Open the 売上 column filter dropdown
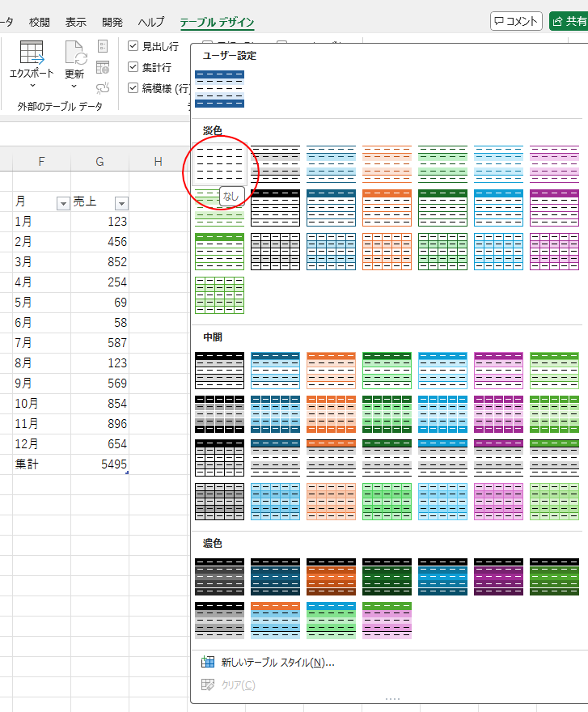The width and height of the screenshot is (588, 712). coord(121,204)
